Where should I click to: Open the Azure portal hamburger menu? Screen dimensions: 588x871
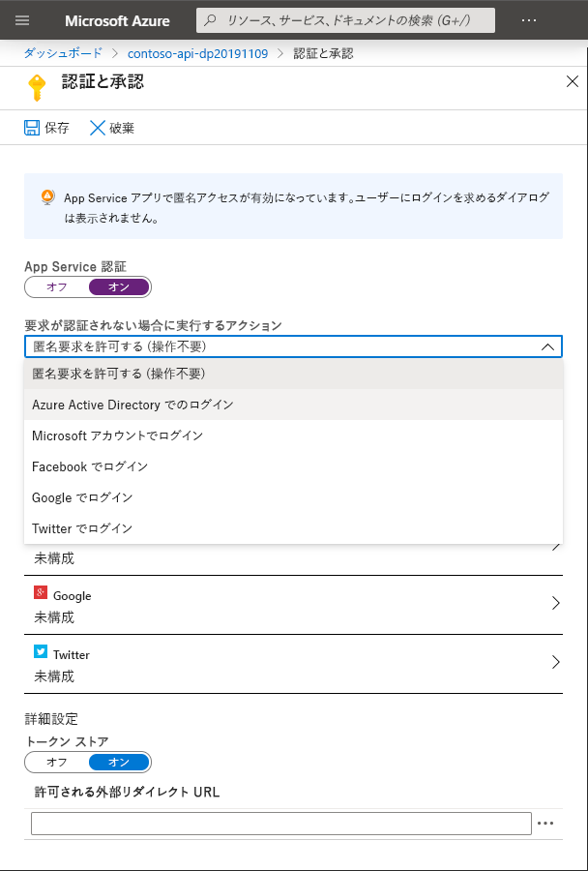click(x=22, y=20)
